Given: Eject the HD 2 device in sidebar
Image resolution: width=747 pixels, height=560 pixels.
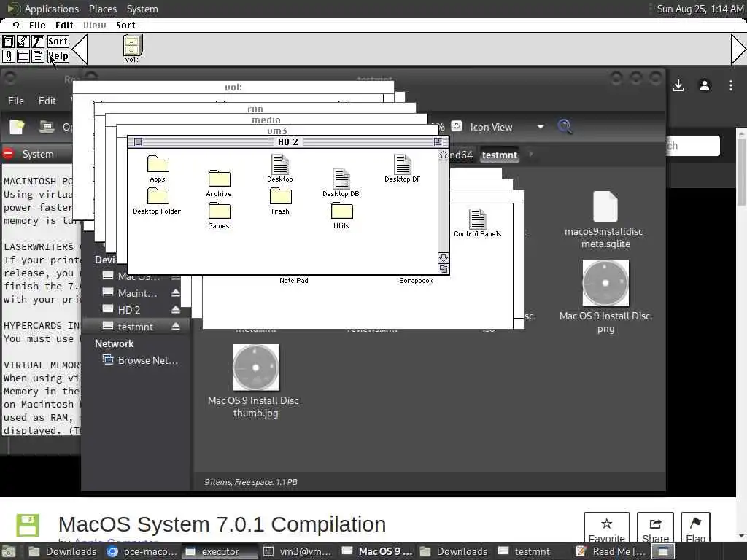Looking at the screenshot, I should coord(176,309).
